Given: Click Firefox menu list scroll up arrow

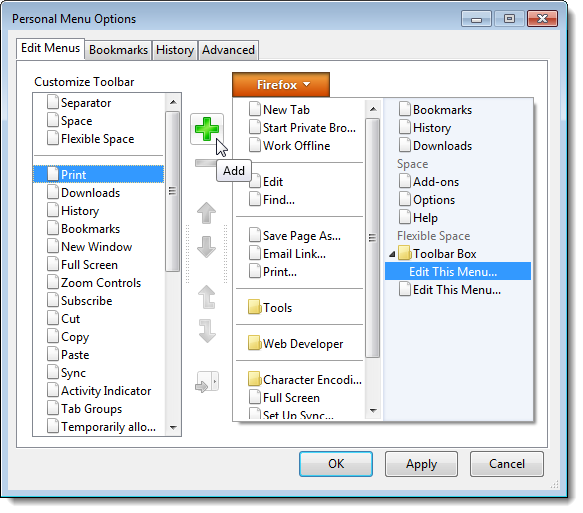Looking at the screenshot, I should click(x=373, y=109).
